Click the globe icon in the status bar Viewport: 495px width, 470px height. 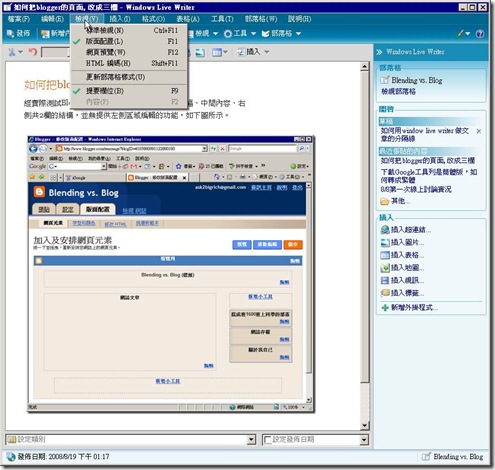point(11,457)
